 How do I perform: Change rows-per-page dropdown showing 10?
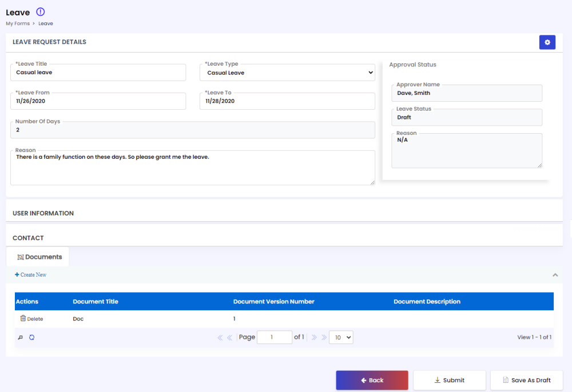coord(341,338)
